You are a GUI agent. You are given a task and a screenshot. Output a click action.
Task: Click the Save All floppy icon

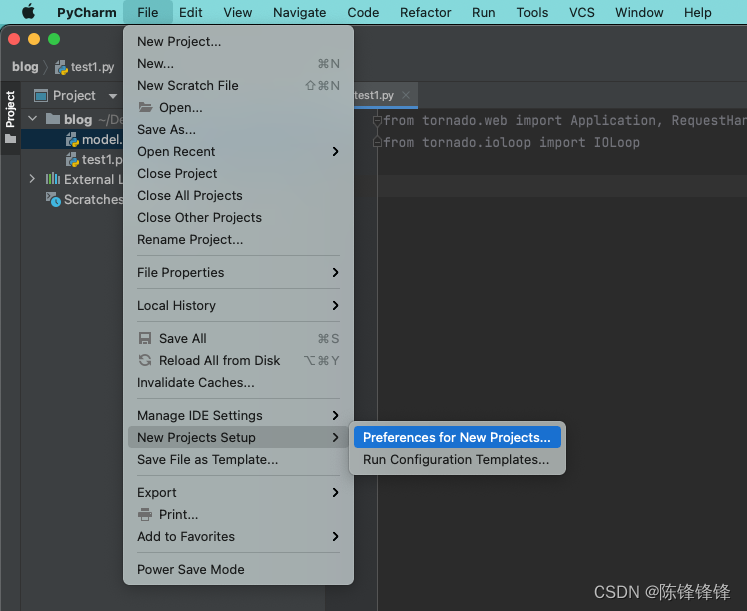(145, 338)
